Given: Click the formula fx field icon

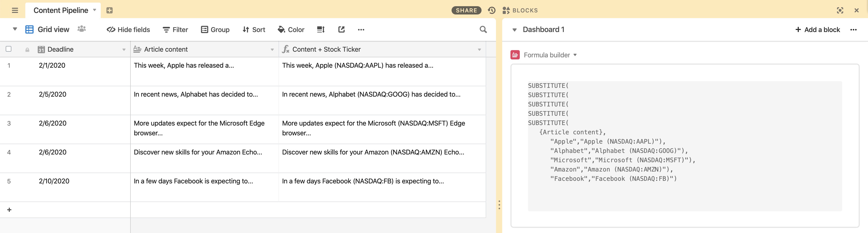Looking at the screenshot, I should (286, 50).
